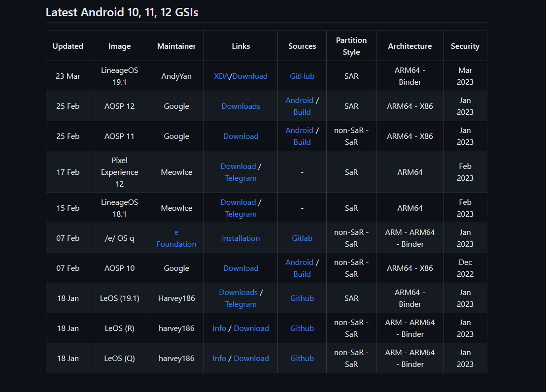The image size is (546, 392).
Task: Open the Build link in AOSP 10 row
Action: tap(302, 274)
